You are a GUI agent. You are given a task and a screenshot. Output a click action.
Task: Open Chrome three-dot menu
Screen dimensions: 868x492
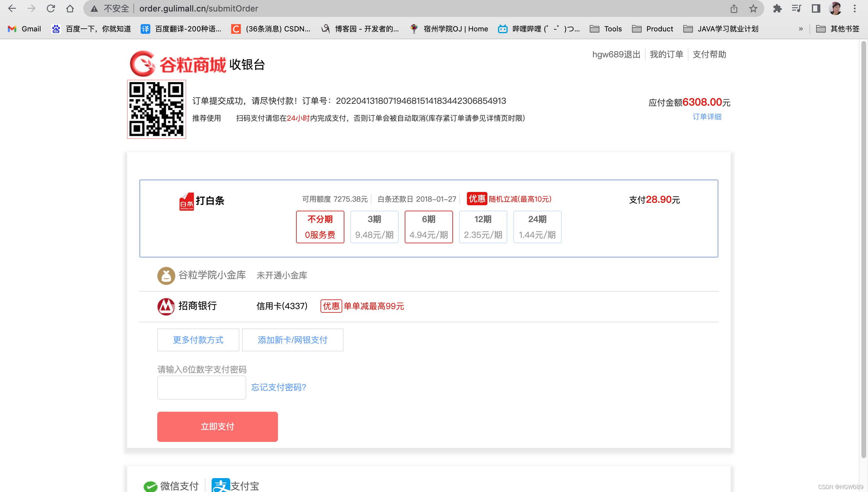point(854,8)
